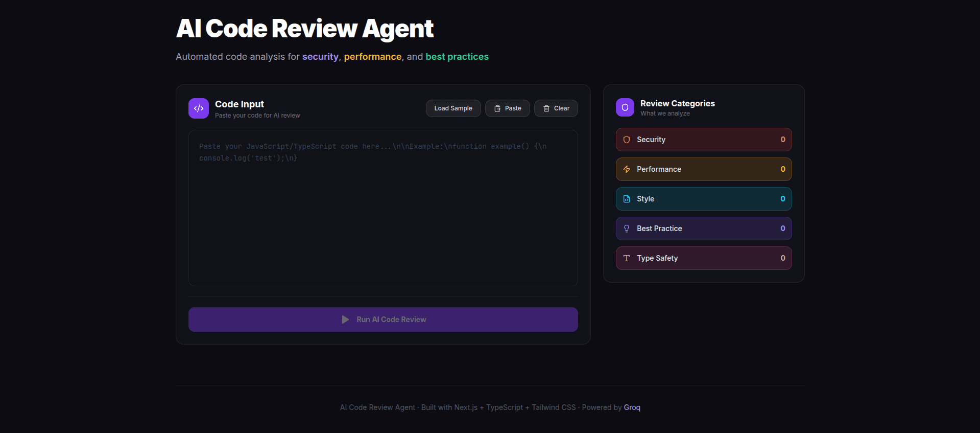The image size is (980, 433).
Task: Click the clipboard icon in Paste button
Action: tap(497, 108)
